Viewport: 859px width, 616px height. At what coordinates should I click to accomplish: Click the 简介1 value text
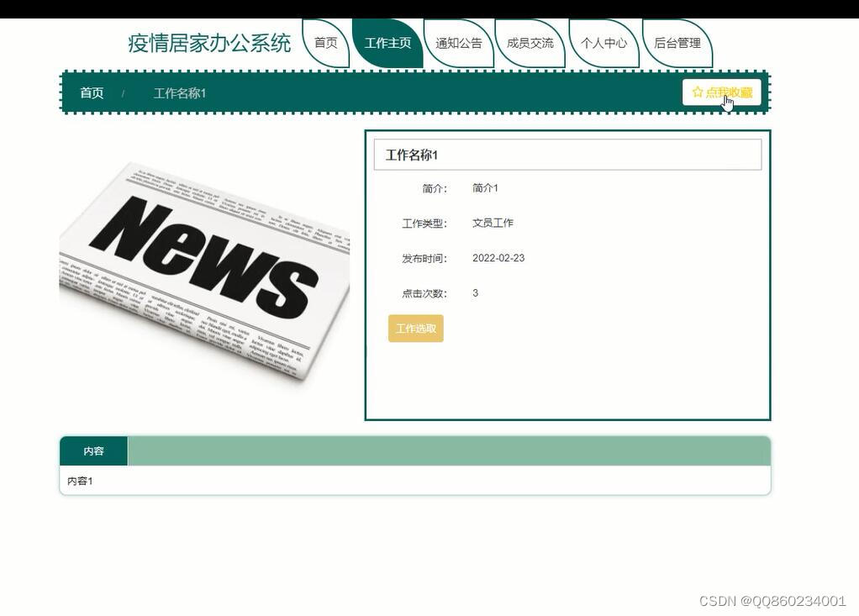485,188
